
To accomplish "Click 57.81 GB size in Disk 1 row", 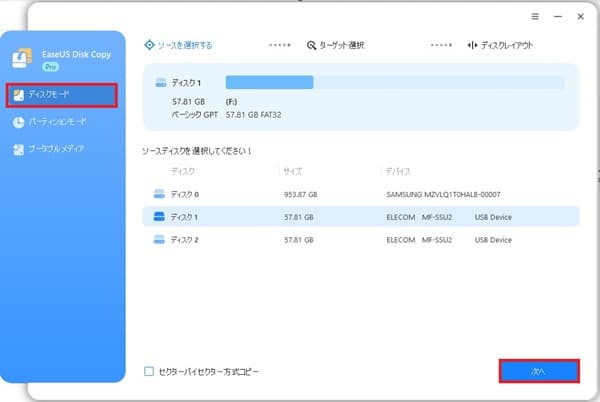I will 298,217.
